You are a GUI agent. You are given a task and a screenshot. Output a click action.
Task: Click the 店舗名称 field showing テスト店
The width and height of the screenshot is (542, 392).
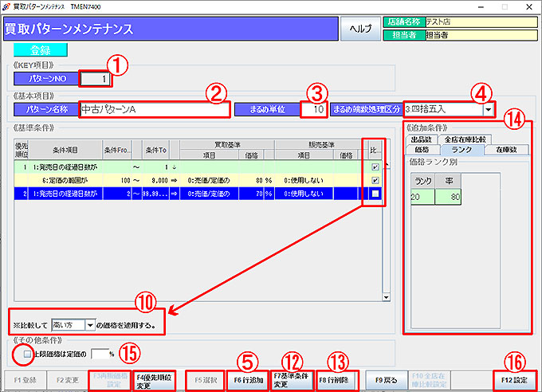click(481, 22)
